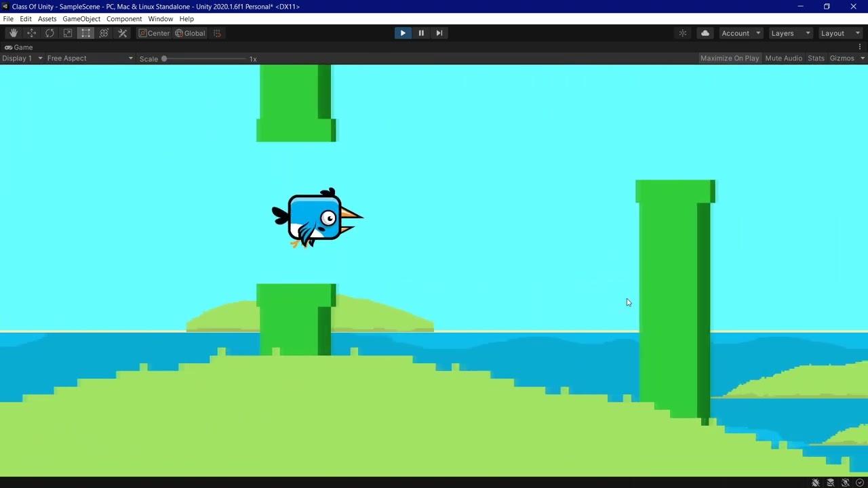
Task: Open the Component menu
Action: click(x=124, y=19)
